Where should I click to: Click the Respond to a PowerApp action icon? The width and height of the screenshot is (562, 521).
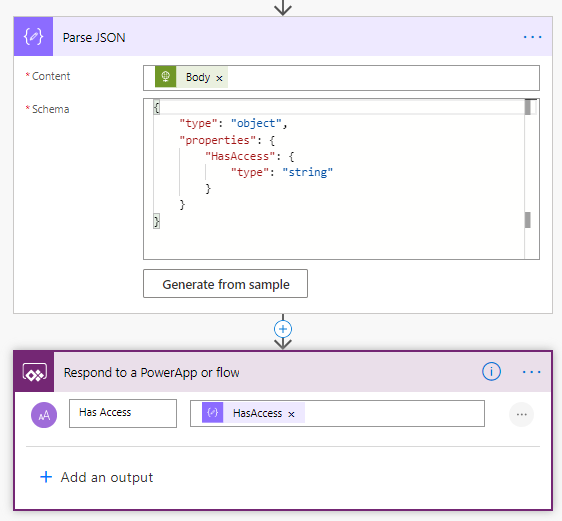coord(34,372)
